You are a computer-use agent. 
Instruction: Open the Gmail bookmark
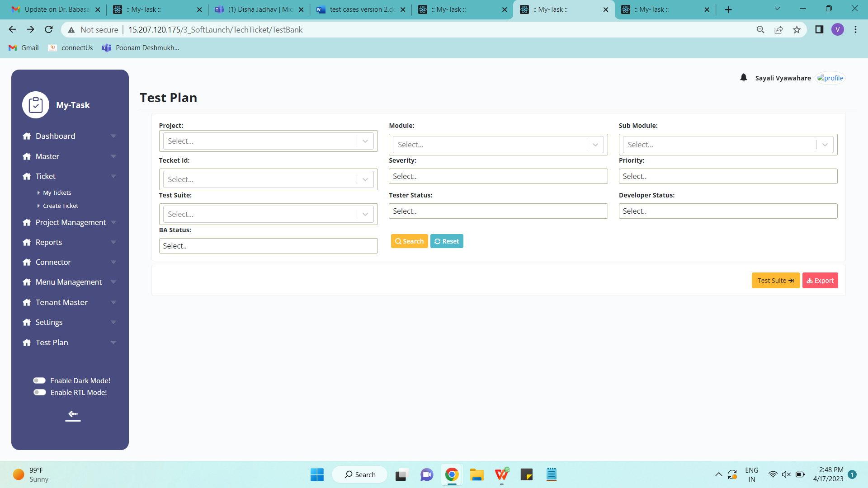[x=24, y=48]
